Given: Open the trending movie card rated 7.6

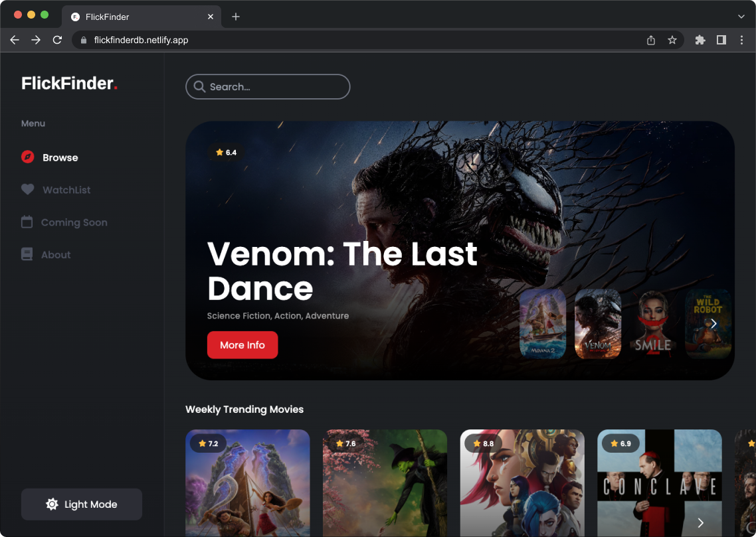Looking at the screenshot, I should coord(385,483).
